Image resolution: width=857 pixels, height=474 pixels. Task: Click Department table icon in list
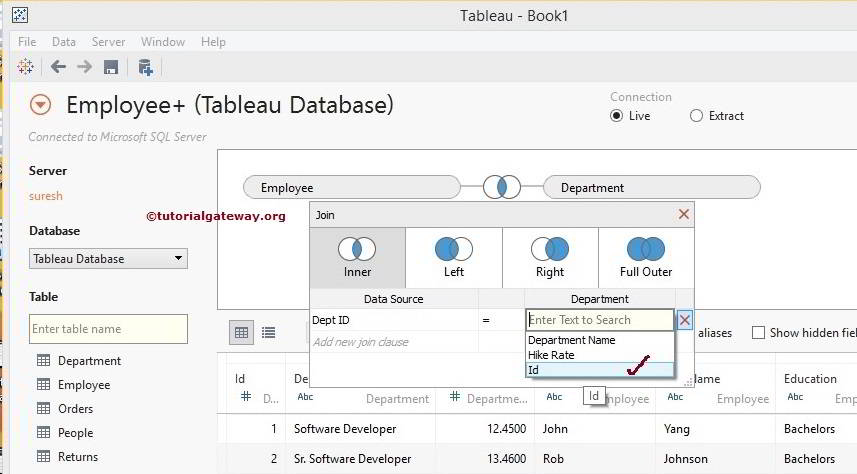point(43,360)
